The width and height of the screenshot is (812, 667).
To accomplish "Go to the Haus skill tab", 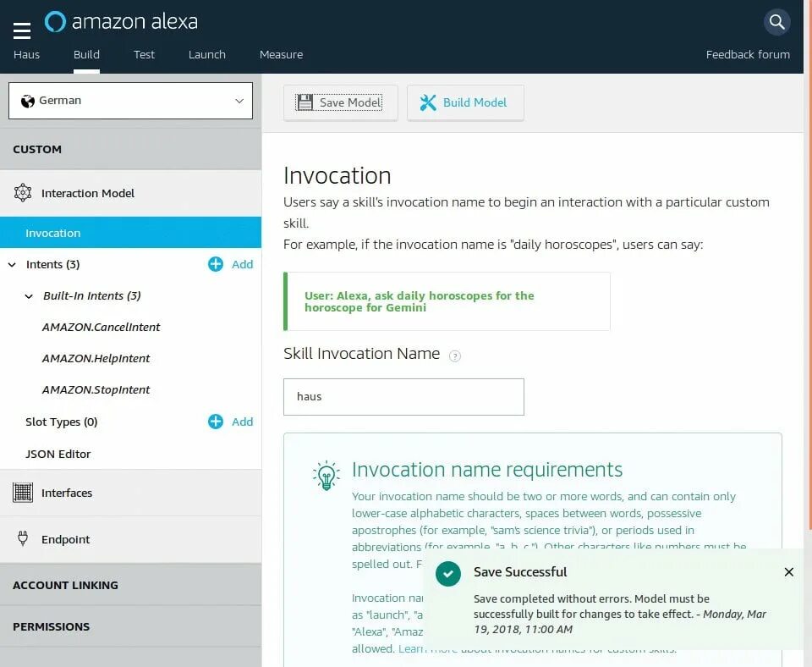I will [x=26, y=54].
